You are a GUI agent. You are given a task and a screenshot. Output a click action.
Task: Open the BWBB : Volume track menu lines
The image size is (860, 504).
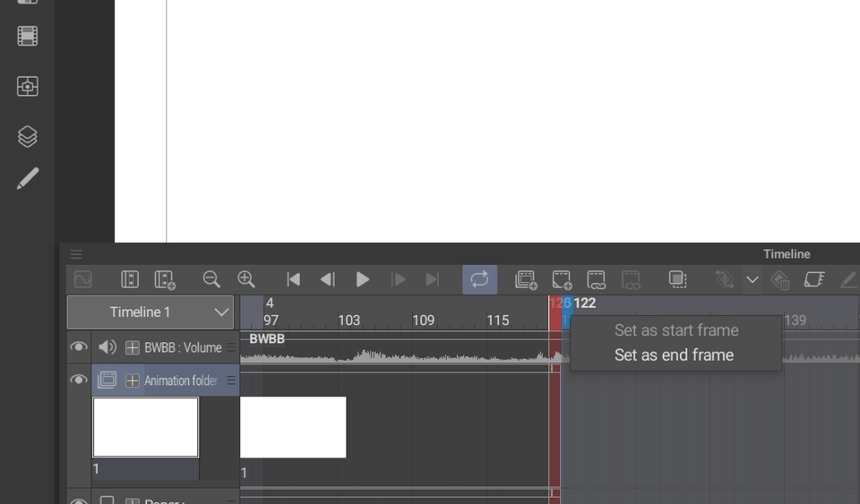231,347
